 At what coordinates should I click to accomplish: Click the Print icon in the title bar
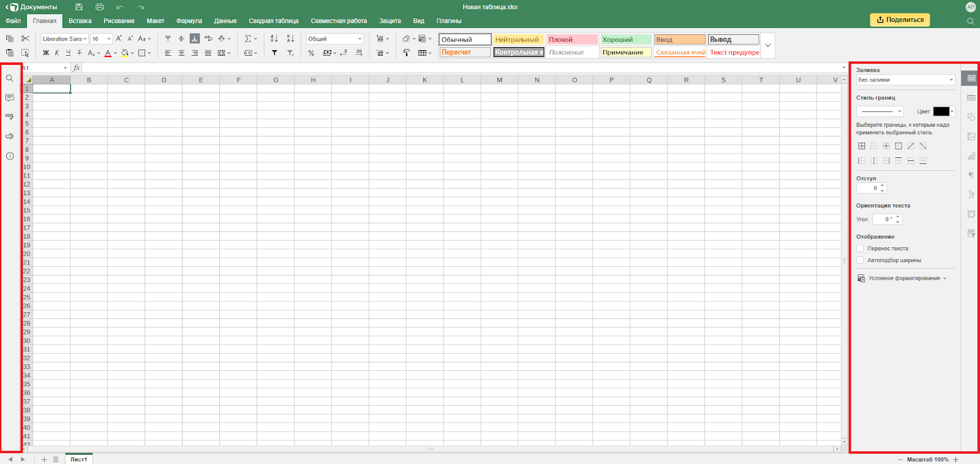(x=100, y=7)
